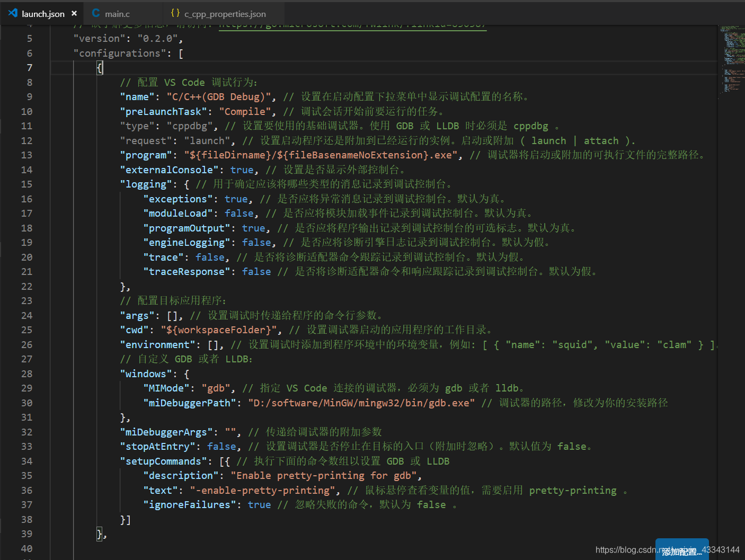Viewport: 745px width, 560px height.
Task: Click the "externalConsole" key
Action: pos(169,170)
